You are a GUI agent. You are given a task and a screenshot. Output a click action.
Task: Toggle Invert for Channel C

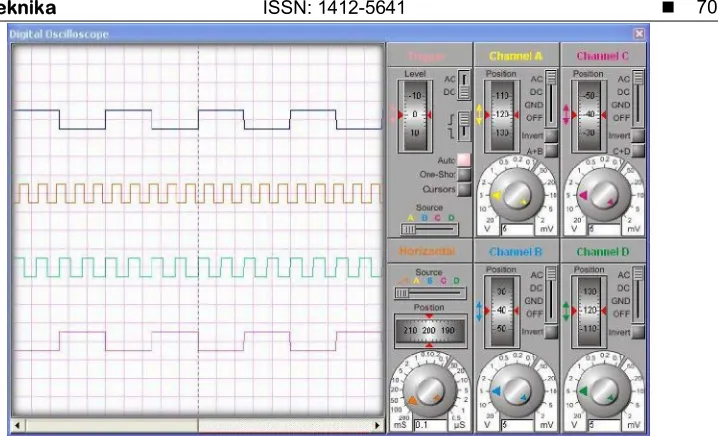click(x=638, y=136)
